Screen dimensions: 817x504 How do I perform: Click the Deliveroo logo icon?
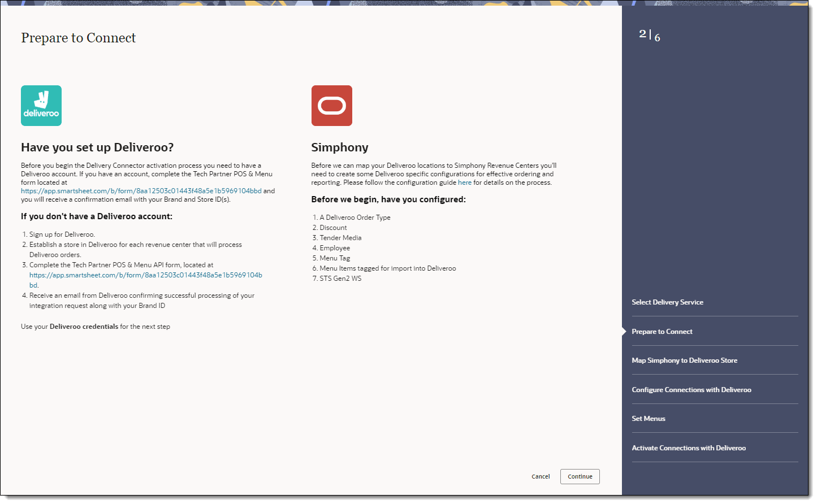point(41,106)
